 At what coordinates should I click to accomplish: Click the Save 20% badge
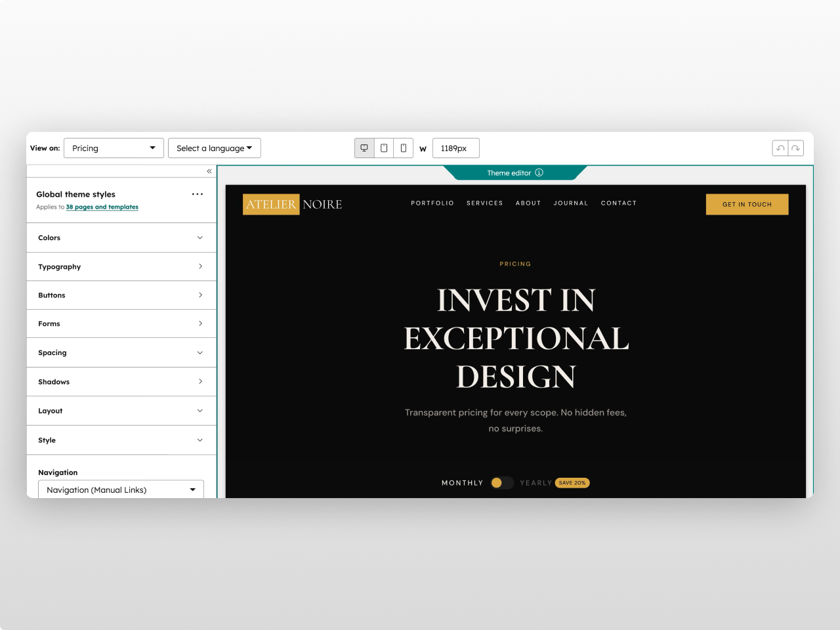pyautogui.click(x=572, y=483)
